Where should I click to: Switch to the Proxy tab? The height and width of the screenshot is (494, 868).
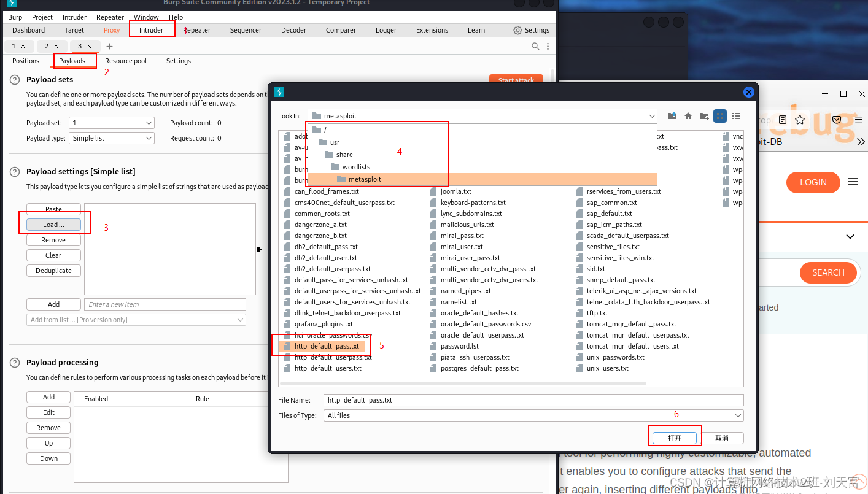coord(112,30)
